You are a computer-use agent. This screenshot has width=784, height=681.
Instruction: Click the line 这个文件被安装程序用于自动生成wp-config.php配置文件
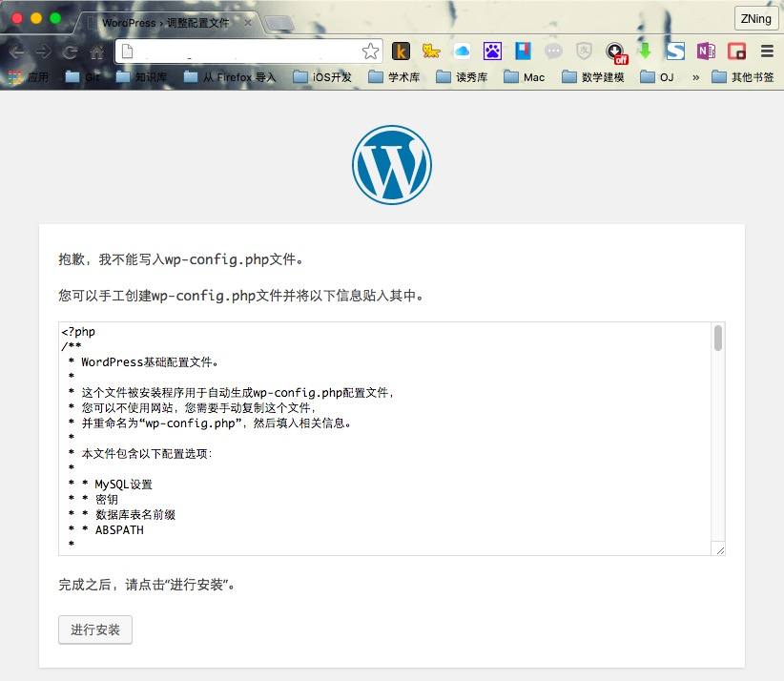pos(238,393)
